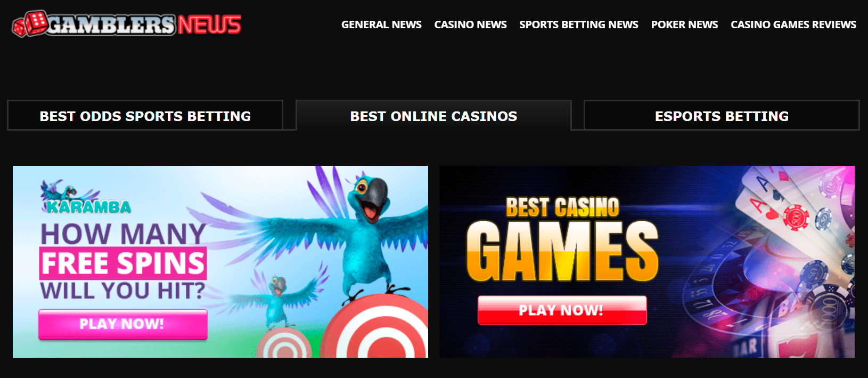Click the small parrot on the target

tap(277, 299)
